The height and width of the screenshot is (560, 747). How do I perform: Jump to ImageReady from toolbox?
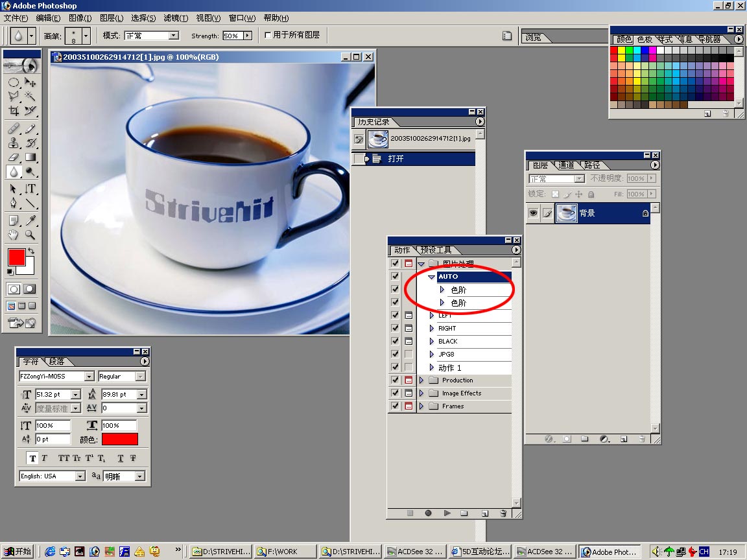pyautogui.click(x=22, y=323)
